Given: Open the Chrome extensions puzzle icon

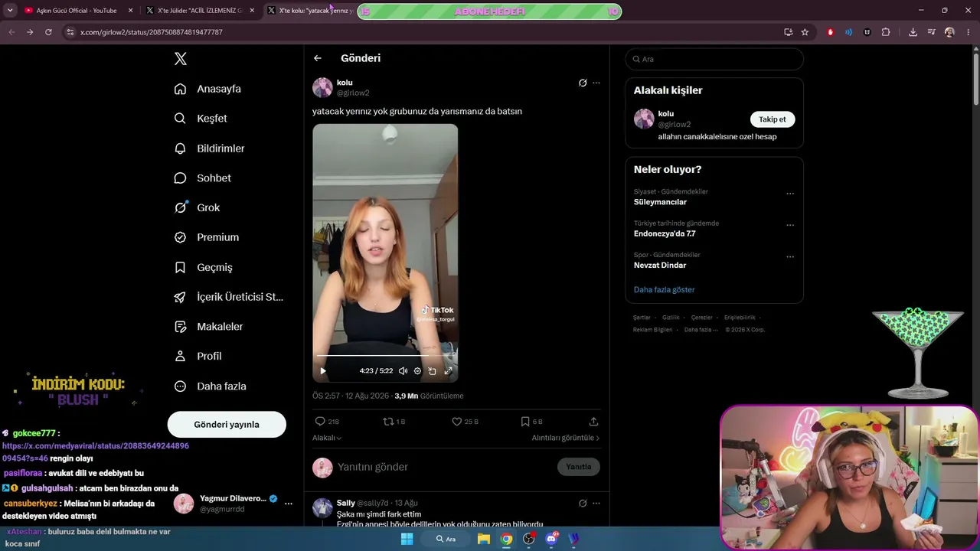Looking at the screenshot, I should (886, 32).
